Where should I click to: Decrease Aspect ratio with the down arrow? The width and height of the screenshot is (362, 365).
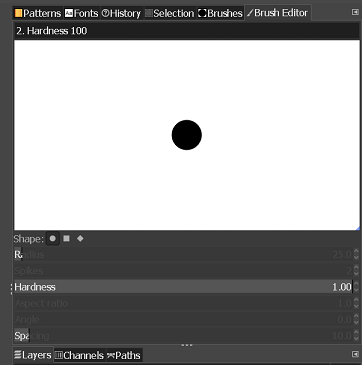(x=356, y=307)
